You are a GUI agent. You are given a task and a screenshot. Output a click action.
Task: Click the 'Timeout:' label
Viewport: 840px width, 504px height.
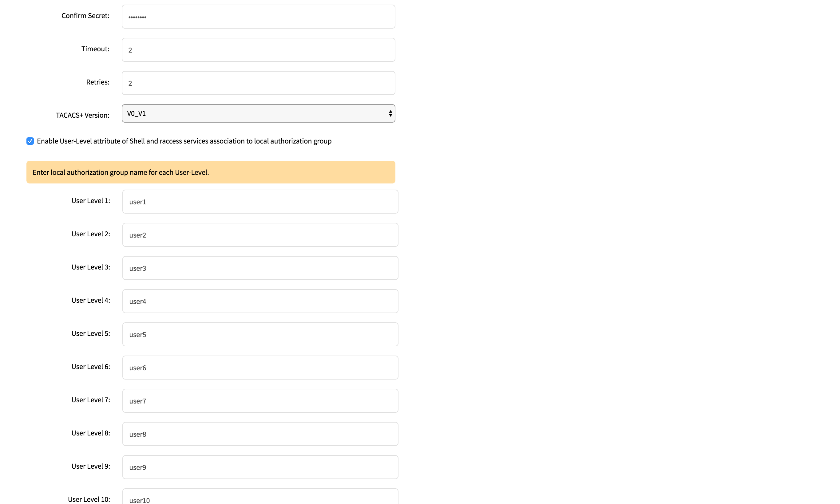95,49
